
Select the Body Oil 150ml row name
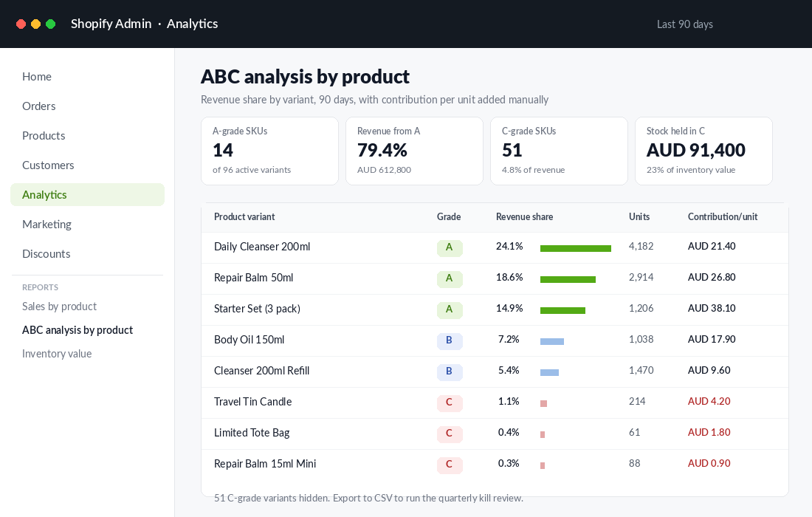pos(249,340)
